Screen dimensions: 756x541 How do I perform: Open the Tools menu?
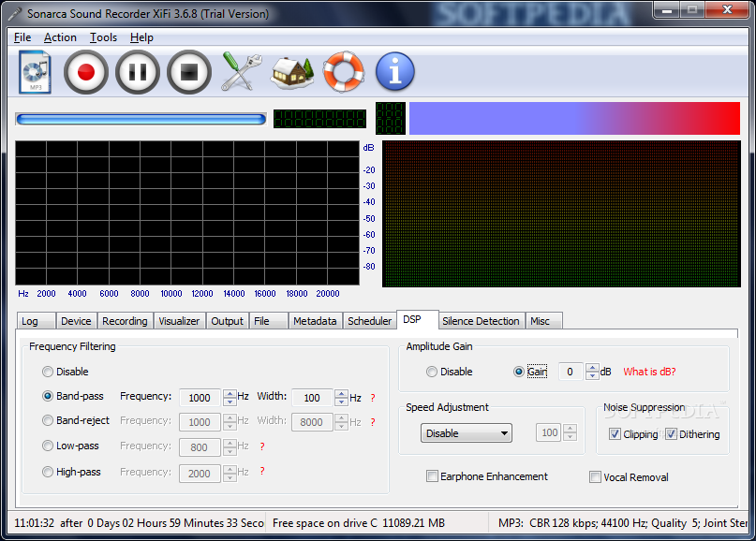103,37
